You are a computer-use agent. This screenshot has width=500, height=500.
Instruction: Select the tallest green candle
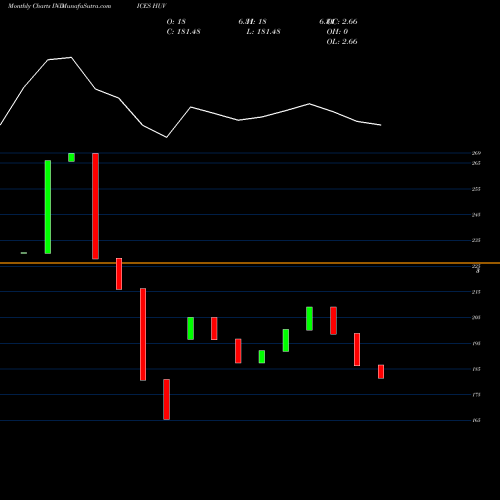tap(48, 207)
